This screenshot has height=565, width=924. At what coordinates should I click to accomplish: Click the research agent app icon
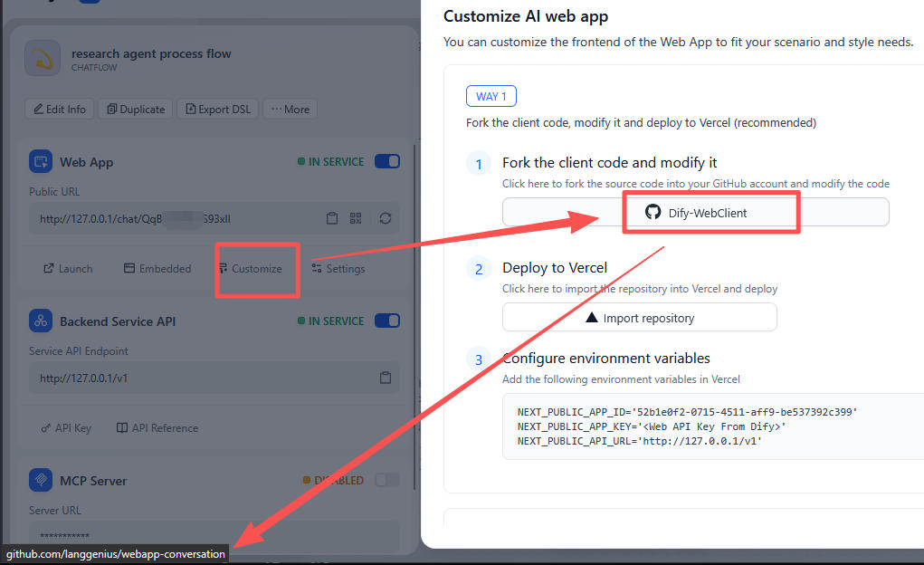point(43,58)
